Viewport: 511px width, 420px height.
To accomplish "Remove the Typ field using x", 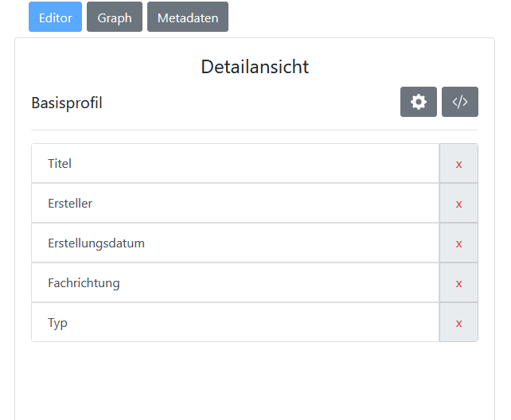I will (458, 323).
